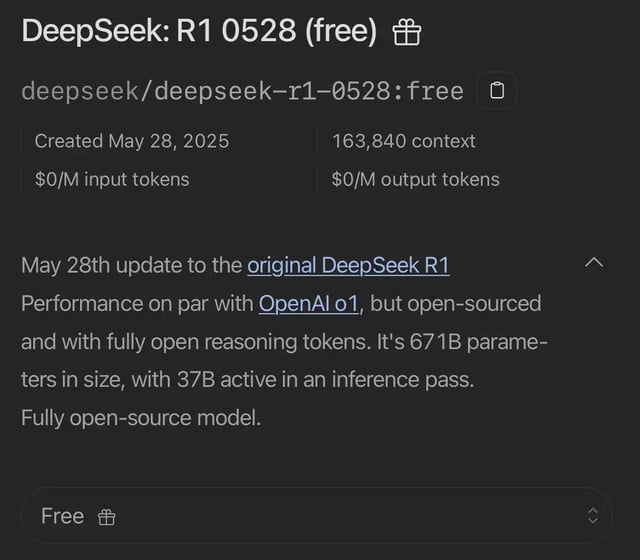This screenshot has height=560, width=640.
Task: Click the DeepSeek: R1 0528 (free) heading
Action: (x=199, y=31)
